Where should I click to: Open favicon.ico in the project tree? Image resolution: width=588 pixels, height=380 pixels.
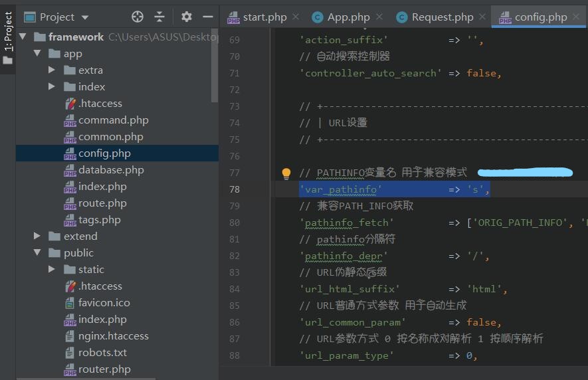[x=104, y=302]
